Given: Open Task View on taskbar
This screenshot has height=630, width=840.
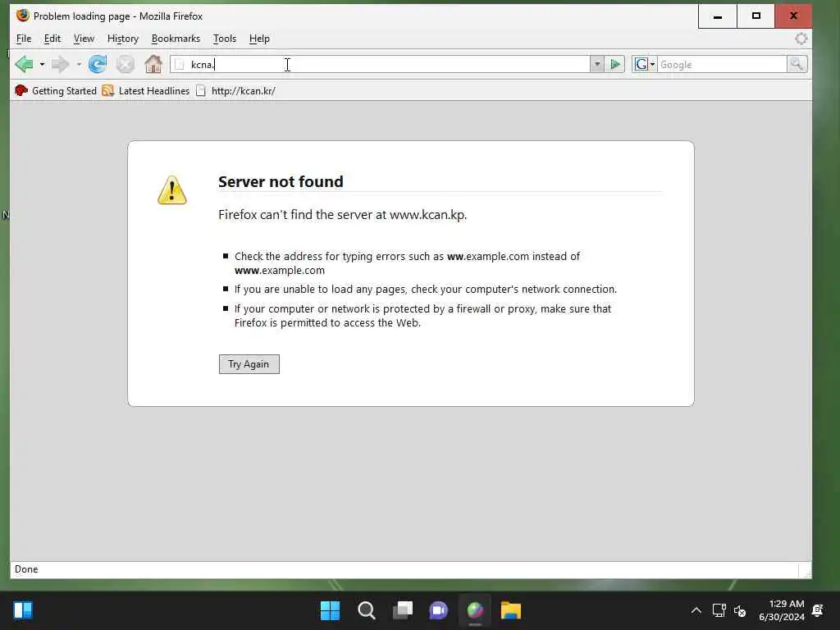Looking at the screenshot, I should [403, 610].
